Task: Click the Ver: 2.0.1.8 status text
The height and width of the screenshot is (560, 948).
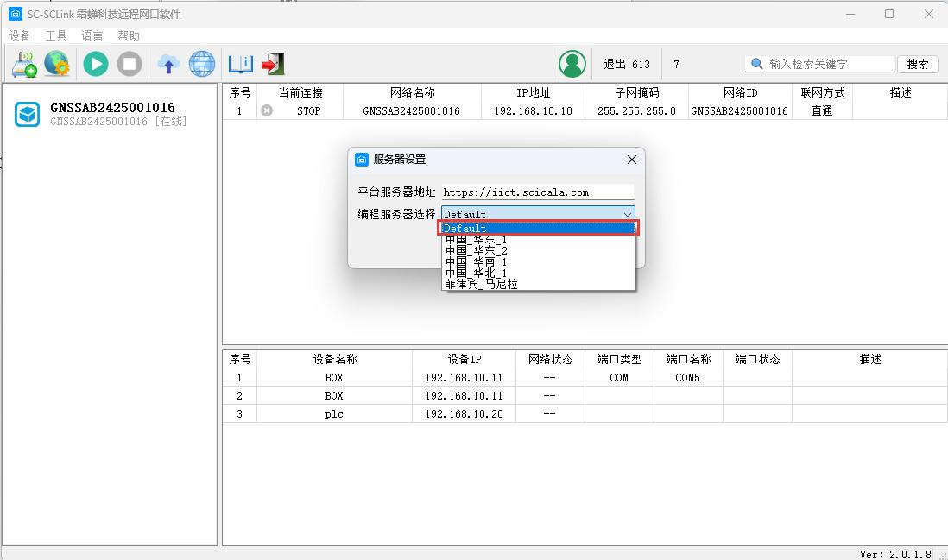Action: pyautogui.click(x=895, y=554)
